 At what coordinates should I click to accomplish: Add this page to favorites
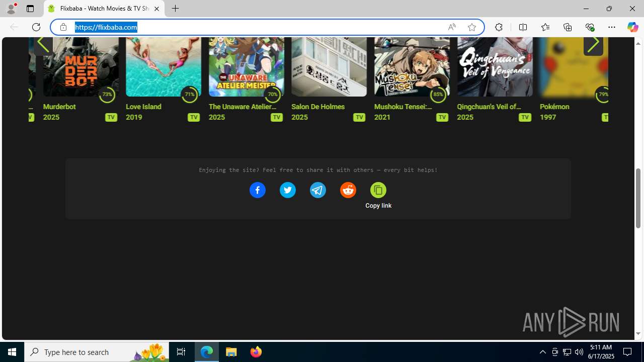click(x=471, y=27)
